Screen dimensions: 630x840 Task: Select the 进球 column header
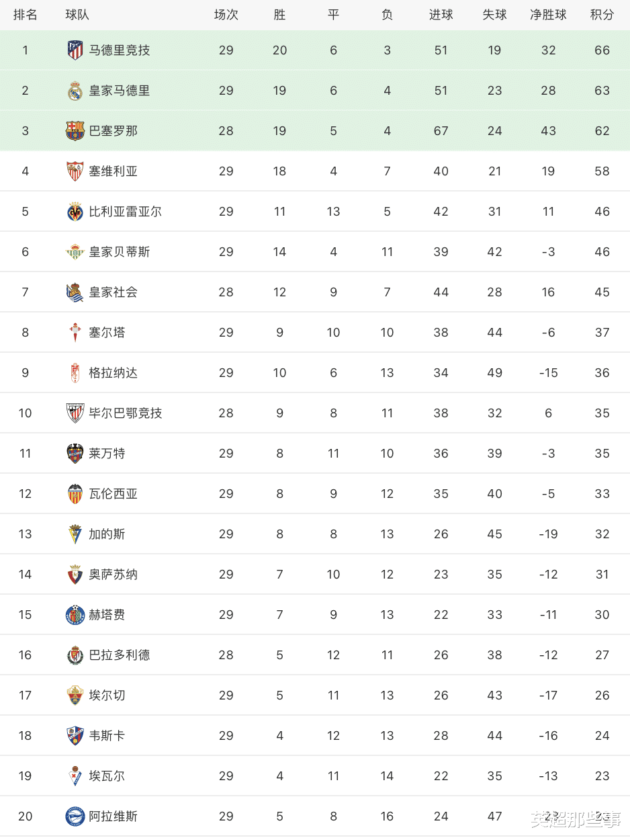pyautogui.click(x=441, y=15)
